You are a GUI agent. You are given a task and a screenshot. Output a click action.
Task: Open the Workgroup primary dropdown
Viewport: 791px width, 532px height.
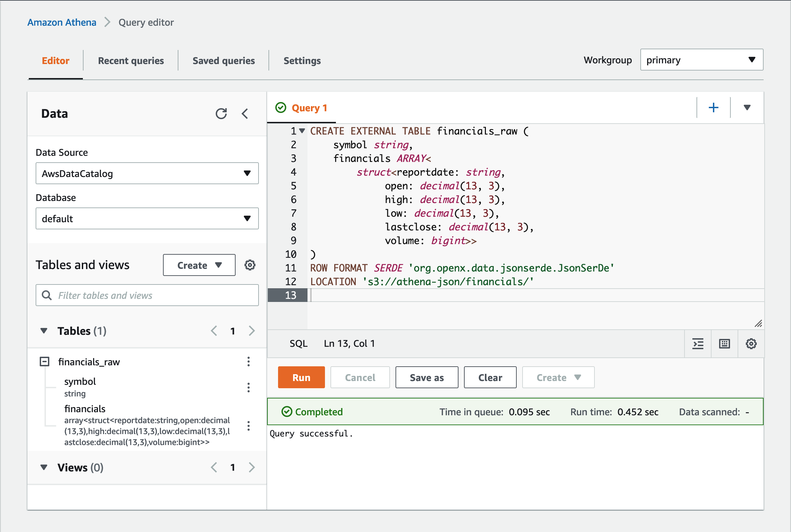[702, 60]
